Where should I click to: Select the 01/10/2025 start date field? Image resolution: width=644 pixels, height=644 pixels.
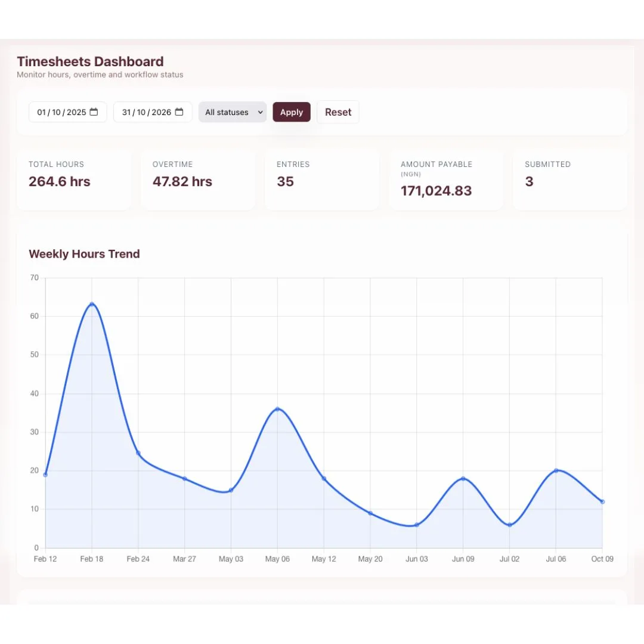click(68, 112)
